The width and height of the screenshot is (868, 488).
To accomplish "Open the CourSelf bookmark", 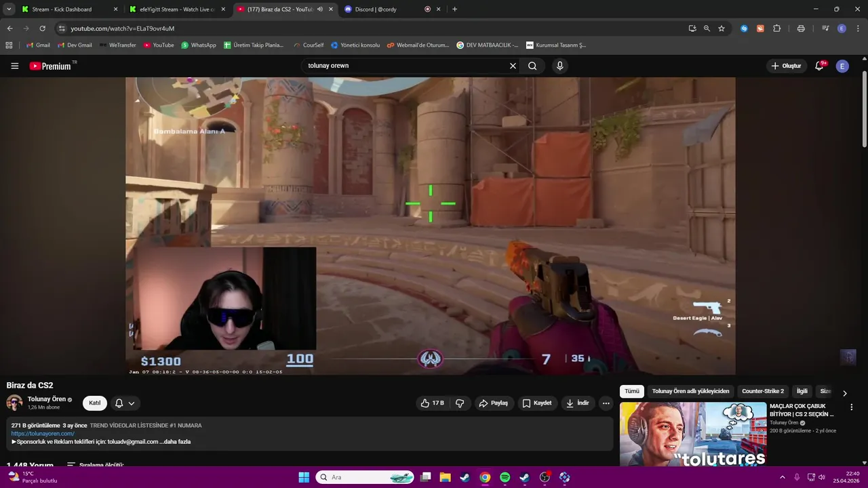I will (x=309, y=45).
